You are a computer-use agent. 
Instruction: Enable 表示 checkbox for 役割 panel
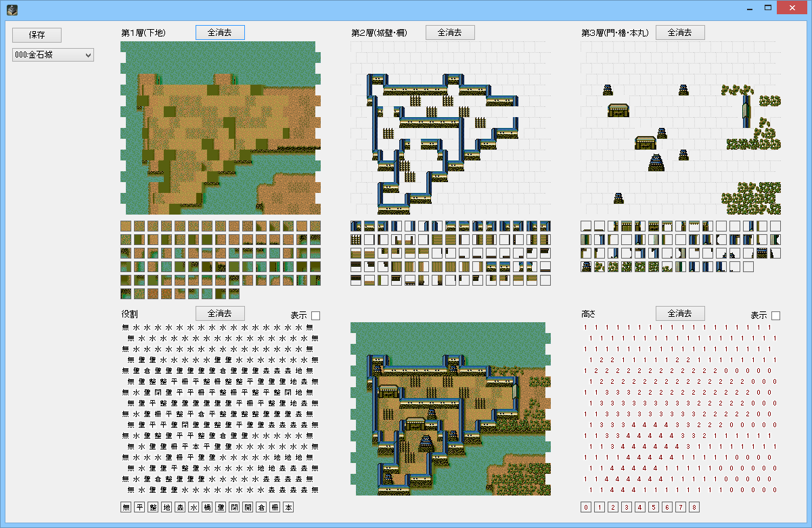coord(315,315)
